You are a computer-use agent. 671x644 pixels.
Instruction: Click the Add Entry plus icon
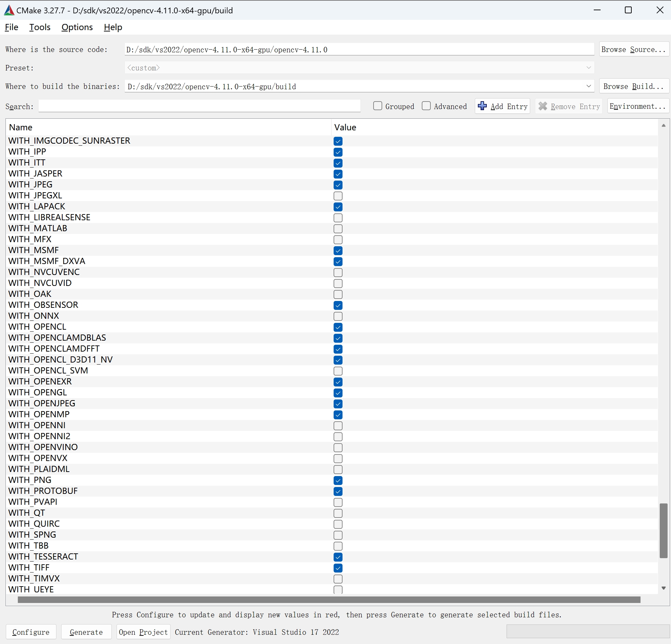(482, 106)
